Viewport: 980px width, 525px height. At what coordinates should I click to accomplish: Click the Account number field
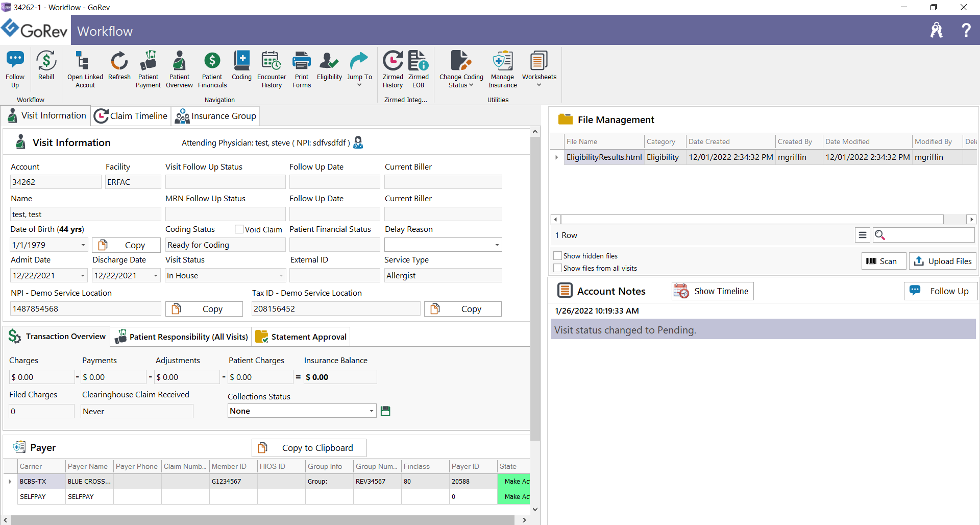coord(56,182)
